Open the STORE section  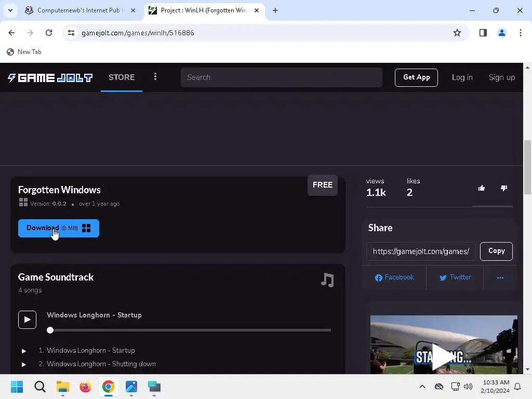(122, 77)
